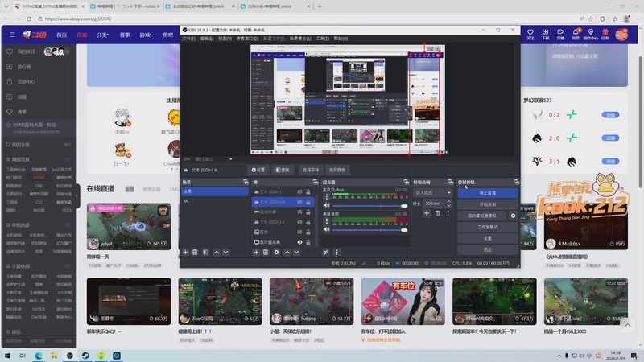Viewport: 644px width, 362px height.
Task: Click the 选择字体 button in source toolbar
Action: pyautogui.click(x=311, y=170)
